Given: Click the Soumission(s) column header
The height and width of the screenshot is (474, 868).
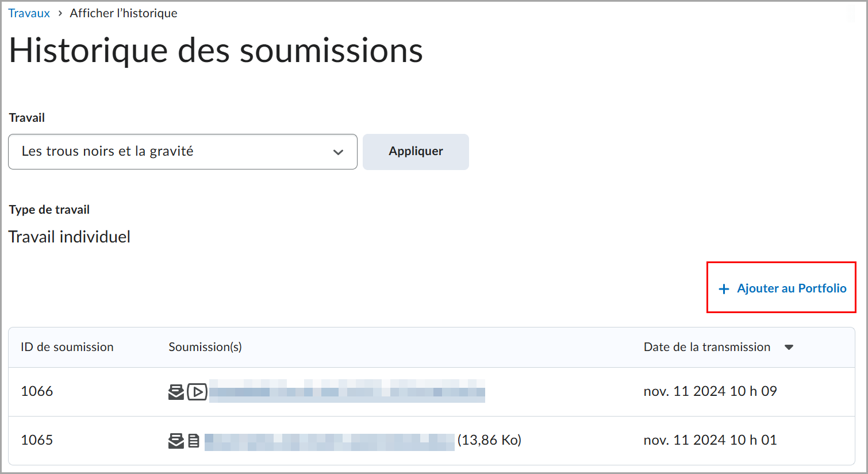Looking at the screenshot, I should pyautogui.click(x=205, y=347).
